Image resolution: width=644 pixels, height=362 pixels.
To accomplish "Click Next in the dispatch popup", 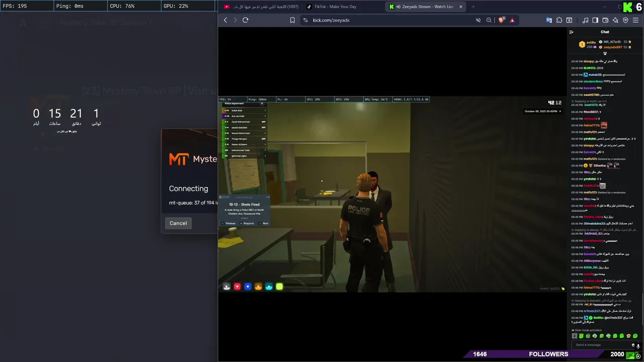I will [x=264, y=223].
